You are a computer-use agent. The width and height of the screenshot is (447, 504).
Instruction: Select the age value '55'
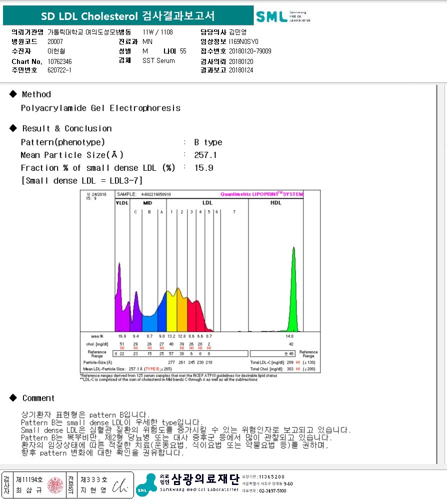coord(183,51)
